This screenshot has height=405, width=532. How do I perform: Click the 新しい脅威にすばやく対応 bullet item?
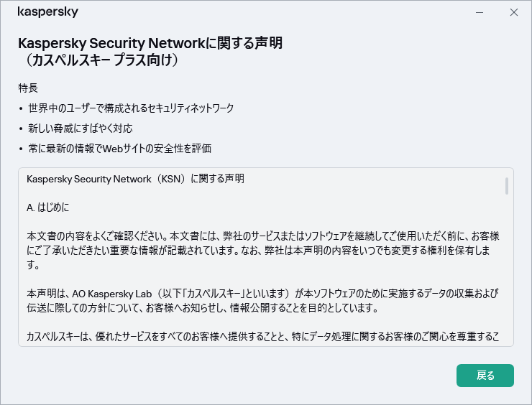click(x=80, y=128)
